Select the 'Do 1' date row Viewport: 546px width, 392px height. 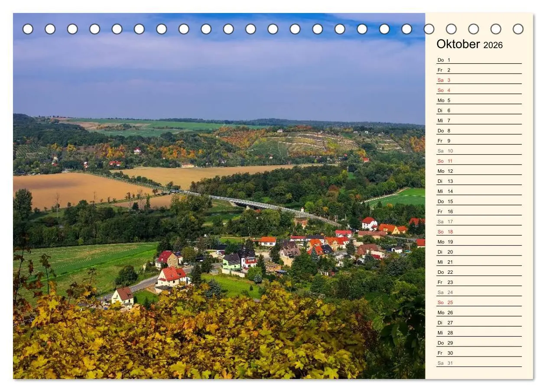(479, 60)
